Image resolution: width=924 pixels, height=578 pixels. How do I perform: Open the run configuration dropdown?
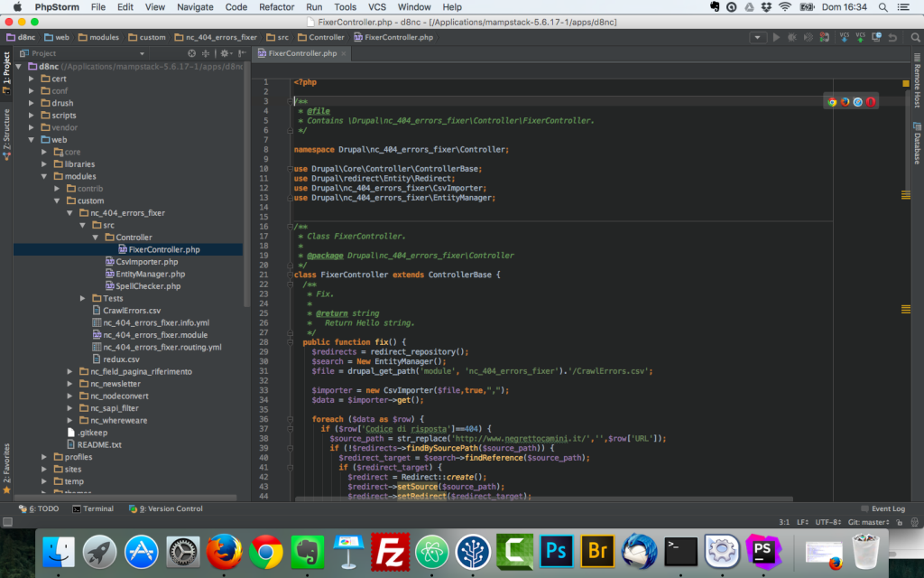coord(759,37)
